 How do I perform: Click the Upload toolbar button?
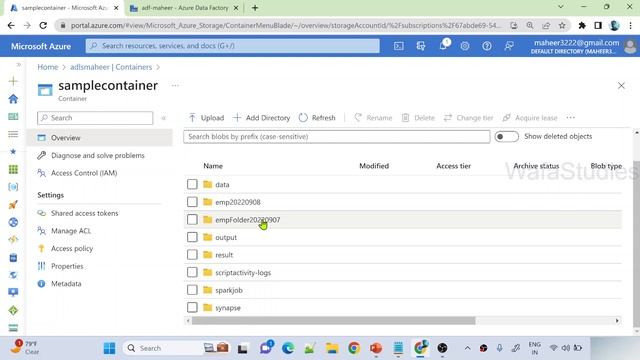(206, 118)
